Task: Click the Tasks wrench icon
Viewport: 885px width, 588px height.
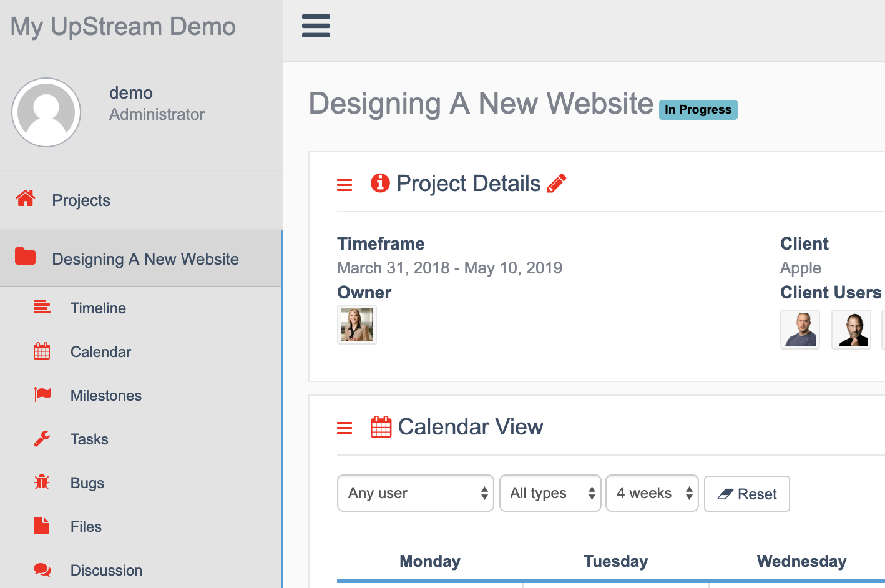Action: tap(42, 439)
